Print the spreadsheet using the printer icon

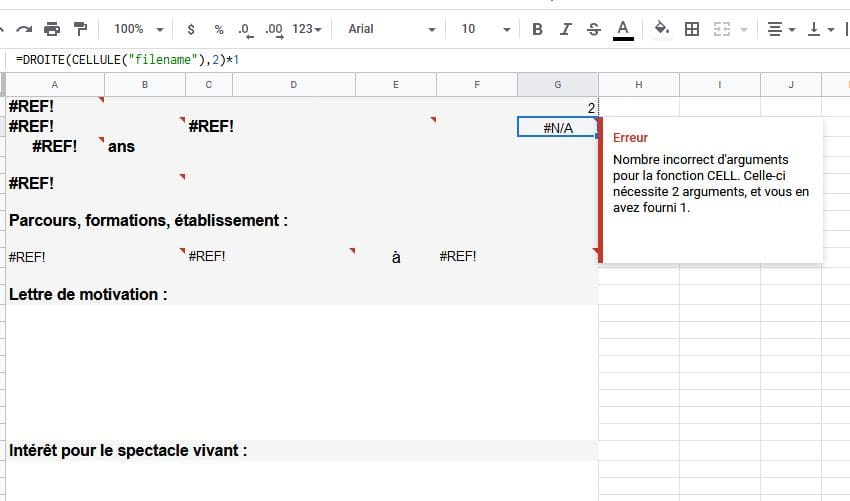pos(53,29)
